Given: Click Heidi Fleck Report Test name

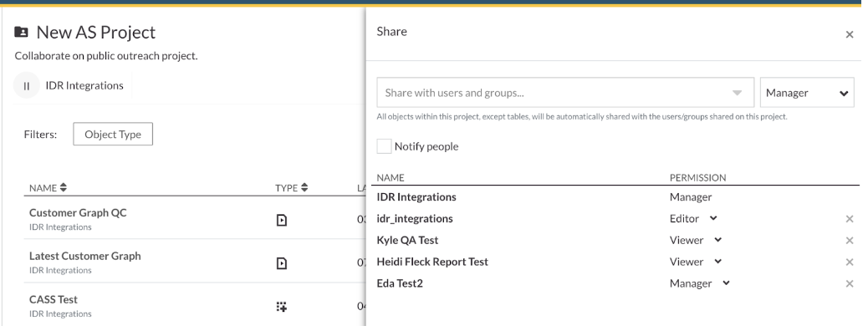Looking at the screenshot, I should (432, 262).
